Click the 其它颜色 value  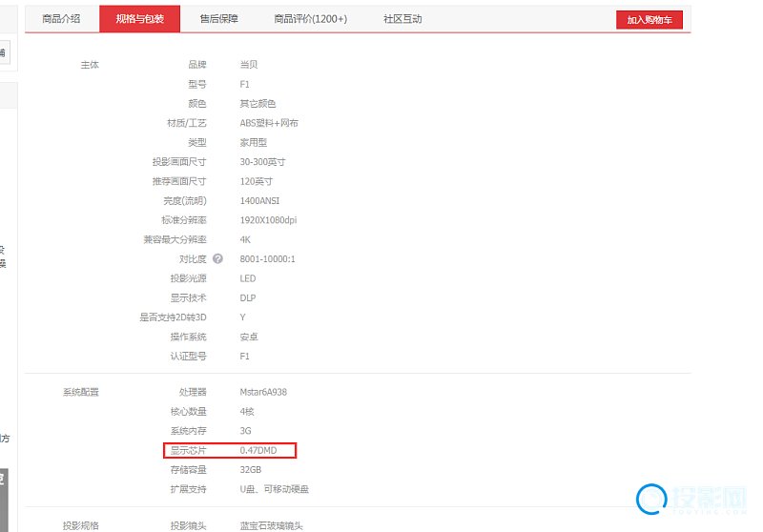pyautogui.click(x=258, y=104)
